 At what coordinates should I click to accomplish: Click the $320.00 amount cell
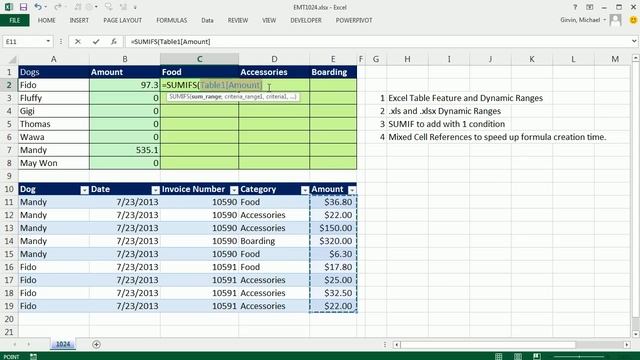(x=333, y=241)
